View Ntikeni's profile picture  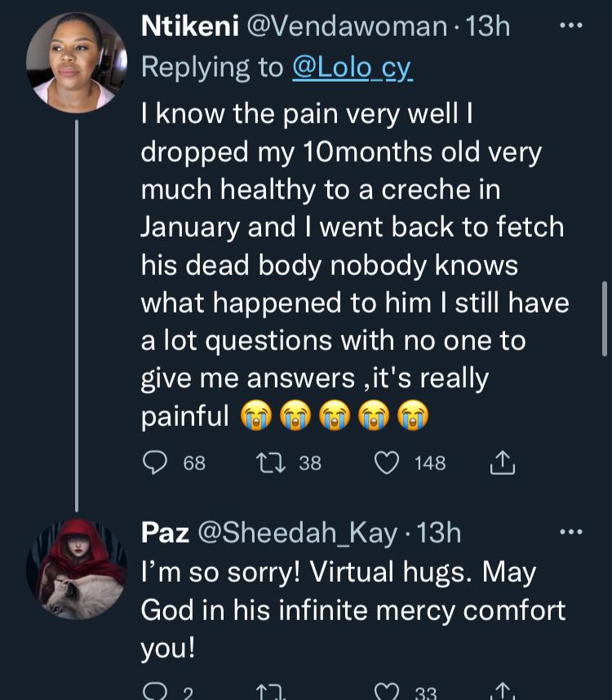click(x=75, y=60)
